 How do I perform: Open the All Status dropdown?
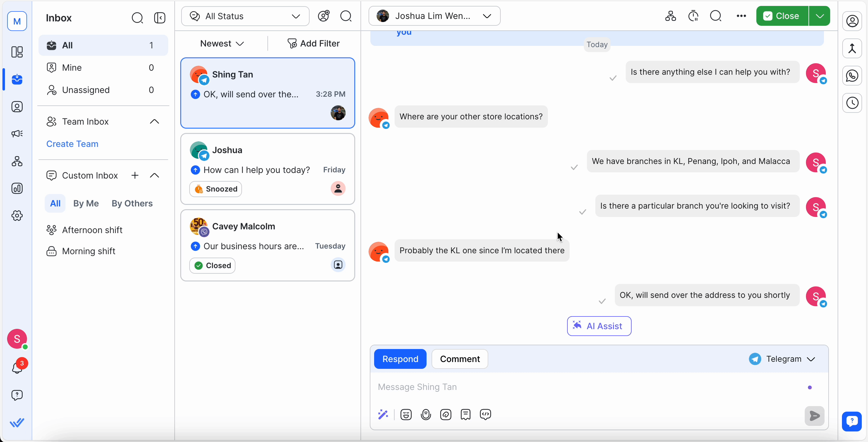(245, 16)
